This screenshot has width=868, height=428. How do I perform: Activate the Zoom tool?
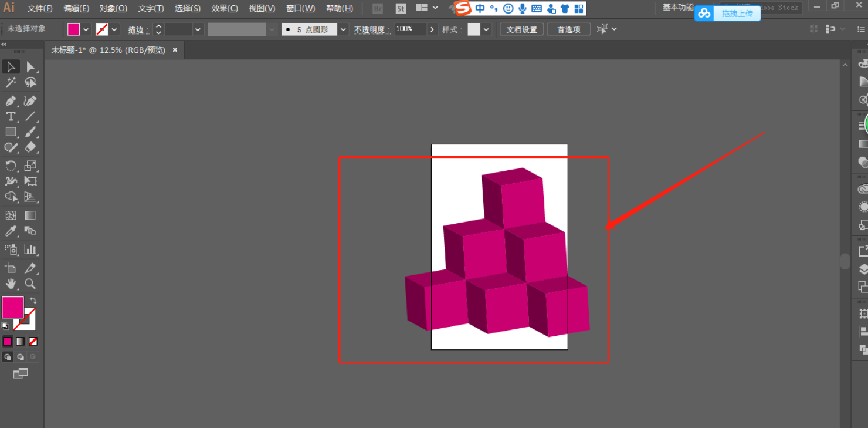pos(30,284)
